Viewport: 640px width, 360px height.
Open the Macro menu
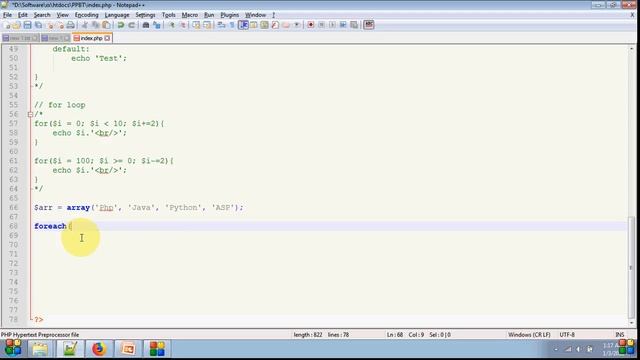pyautogui.click(x=190, y=15)
